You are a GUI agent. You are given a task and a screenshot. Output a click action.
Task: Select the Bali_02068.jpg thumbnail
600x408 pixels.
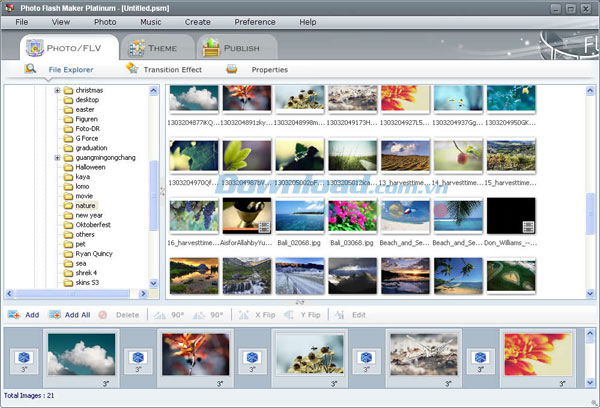click(300, 216)
